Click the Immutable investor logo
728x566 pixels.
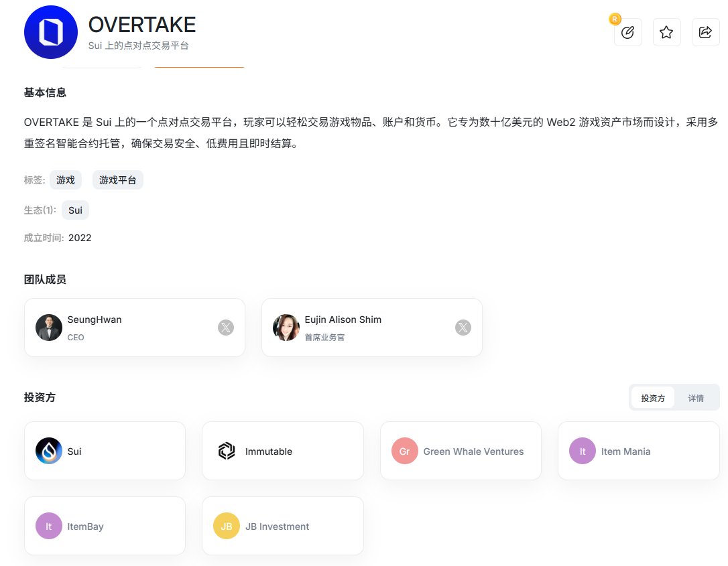pos(227,451)
